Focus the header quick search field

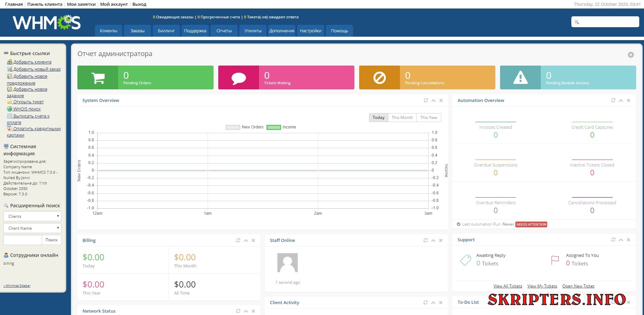coord(605,22)
